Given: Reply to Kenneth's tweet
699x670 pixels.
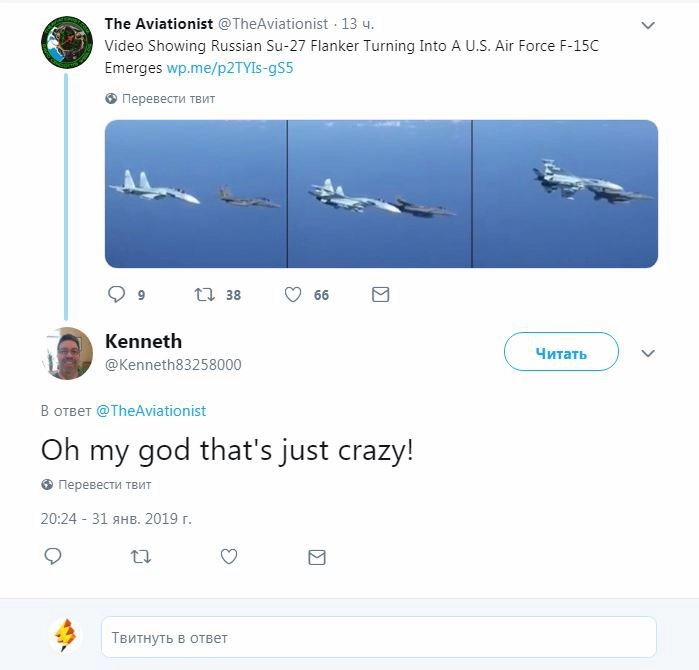Looking at the screenshot, I should click(x=52, y=557).
